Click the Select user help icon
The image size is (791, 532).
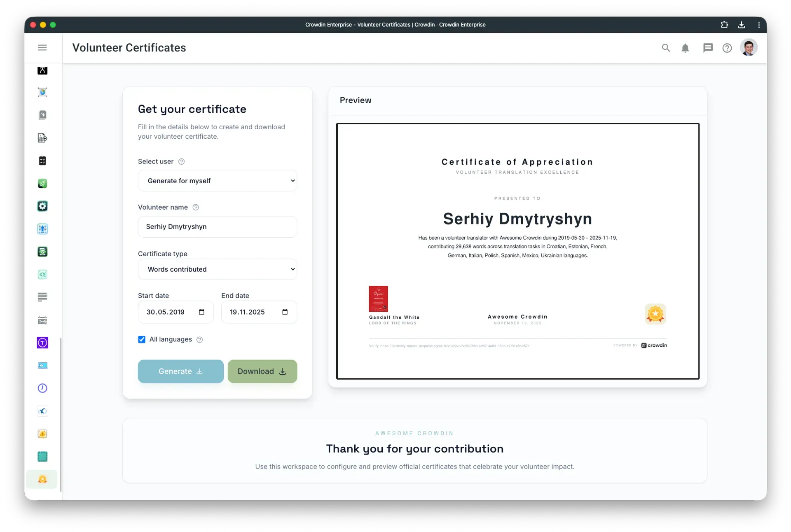point(181,161)
